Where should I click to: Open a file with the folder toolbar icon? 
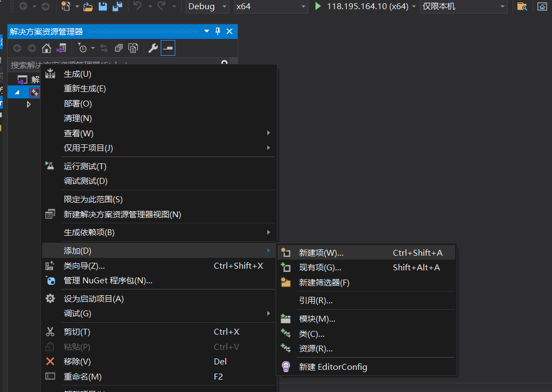tap(89, 7)
